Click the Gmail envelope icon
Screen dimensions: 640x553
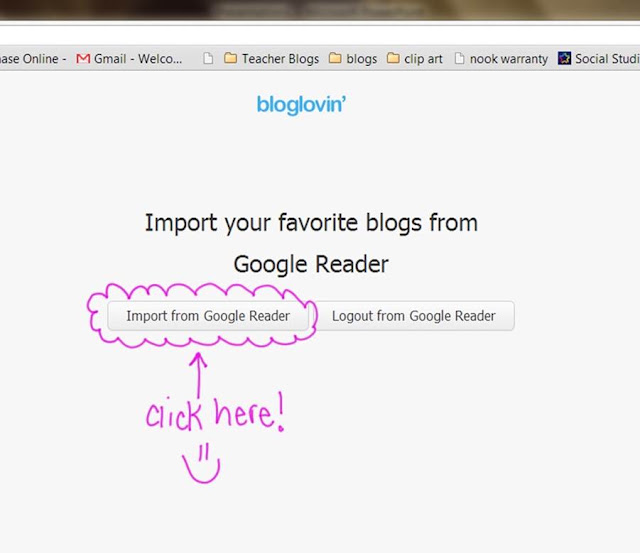pos(83,59)
